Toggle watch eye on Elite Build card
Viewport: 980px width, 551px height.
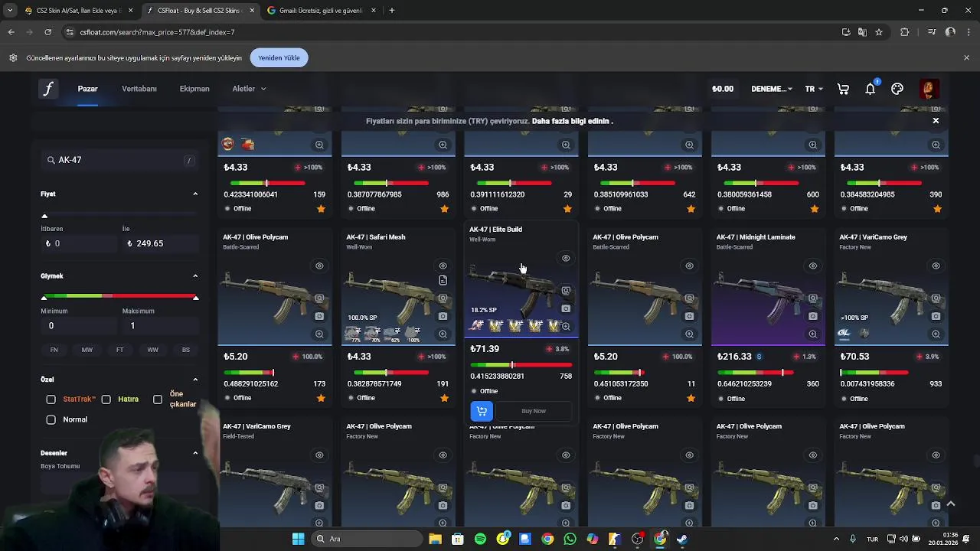pos(566,259)
